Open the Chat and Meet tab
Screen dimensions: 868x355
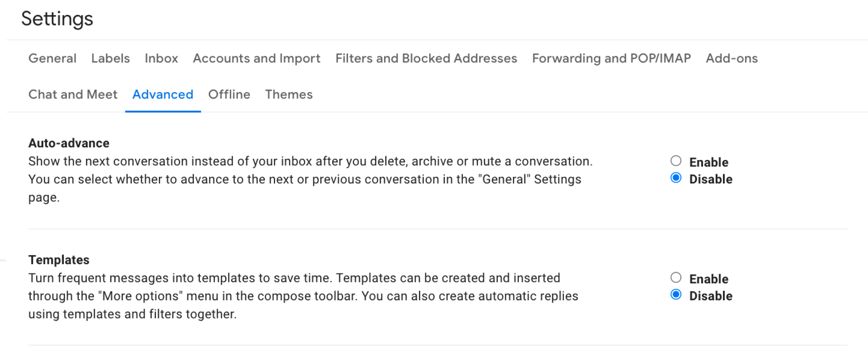73,94
